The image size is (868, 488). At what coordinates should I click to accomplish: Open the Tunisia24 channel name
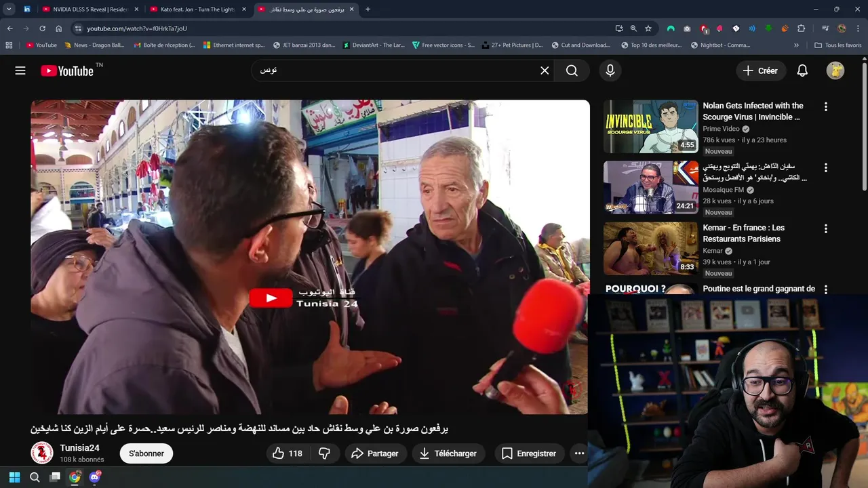click(x=80, y=448)
